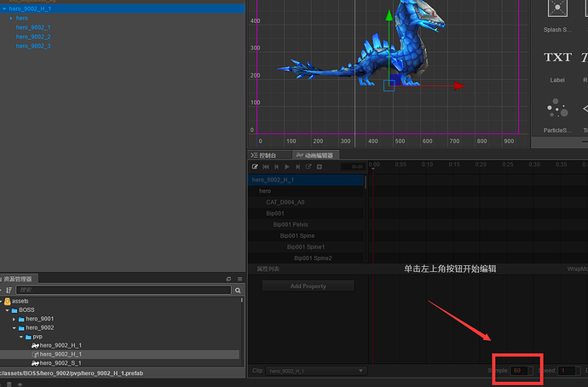Viewport: 588px width, 387px height.
Task: Step to next frame in animation editor
Action: coord(297,166)
